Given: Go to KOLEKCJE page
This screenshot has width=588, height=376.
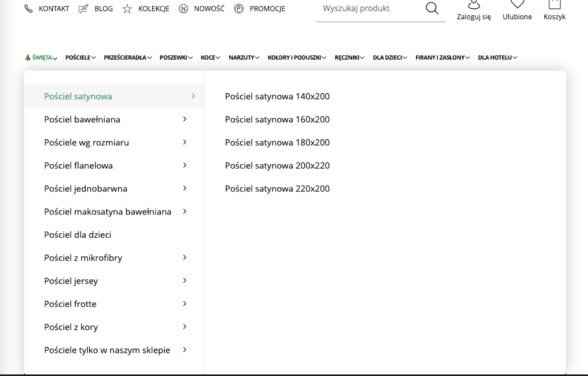Looking at the screenshot, I should [x=154, y=9].
